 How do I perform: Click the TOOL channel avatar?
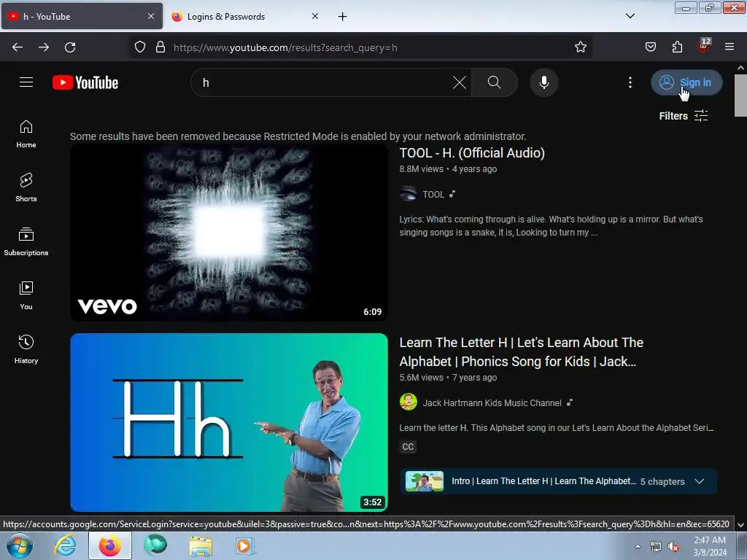click(409, 194)
